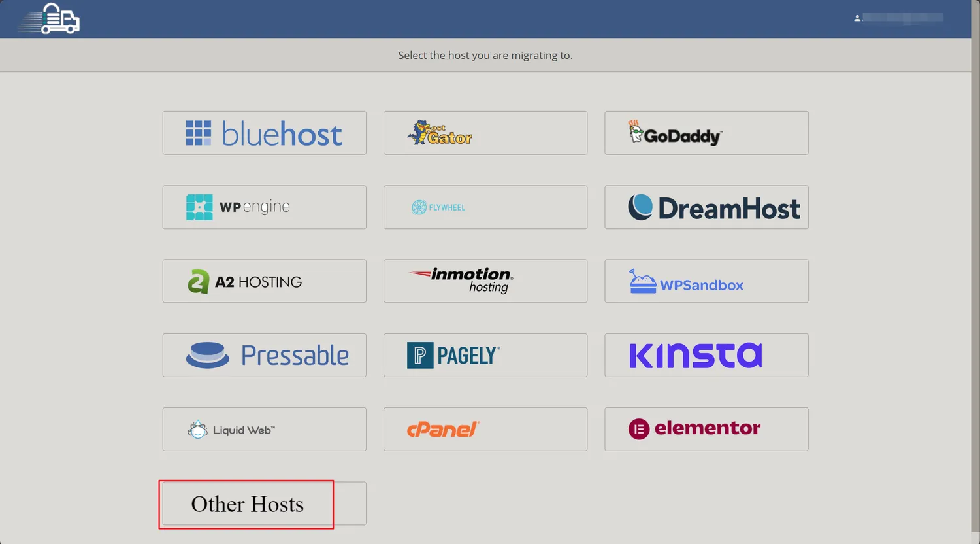Choose the cPanel host option
980x544 pixels.
pos(485,430)
